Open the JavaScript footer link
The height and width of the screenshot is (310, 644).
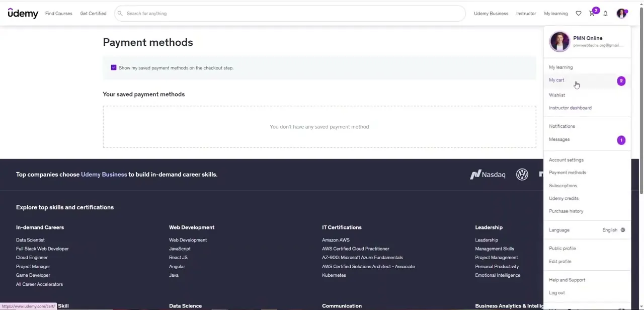click(180, 249)
